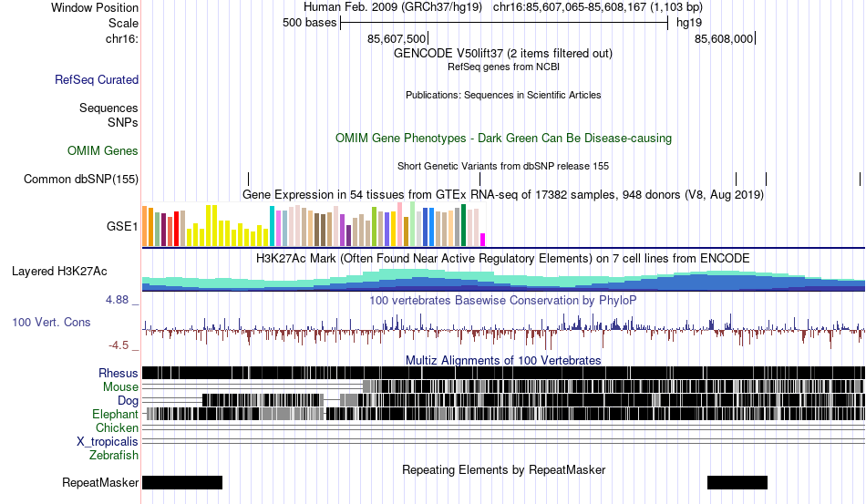Select the Dog species label
866x504 pixels.
pos(129,400)
